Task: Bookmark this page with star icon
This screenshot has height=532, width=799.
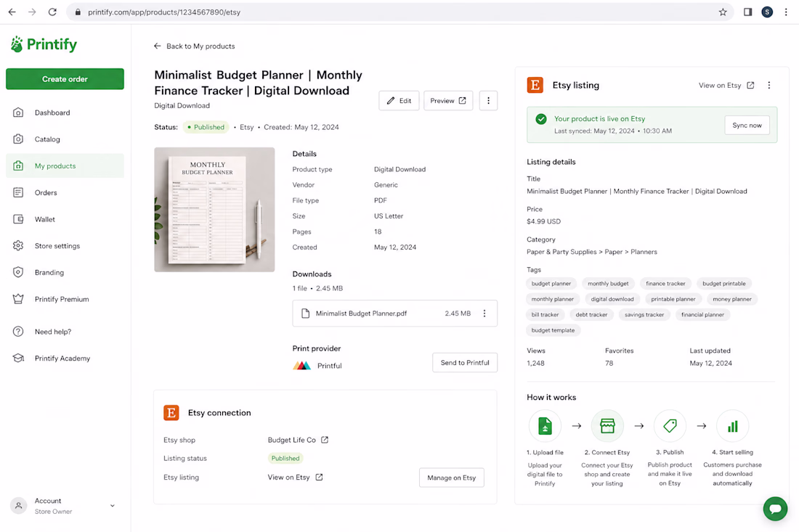Action: [723, 12]
